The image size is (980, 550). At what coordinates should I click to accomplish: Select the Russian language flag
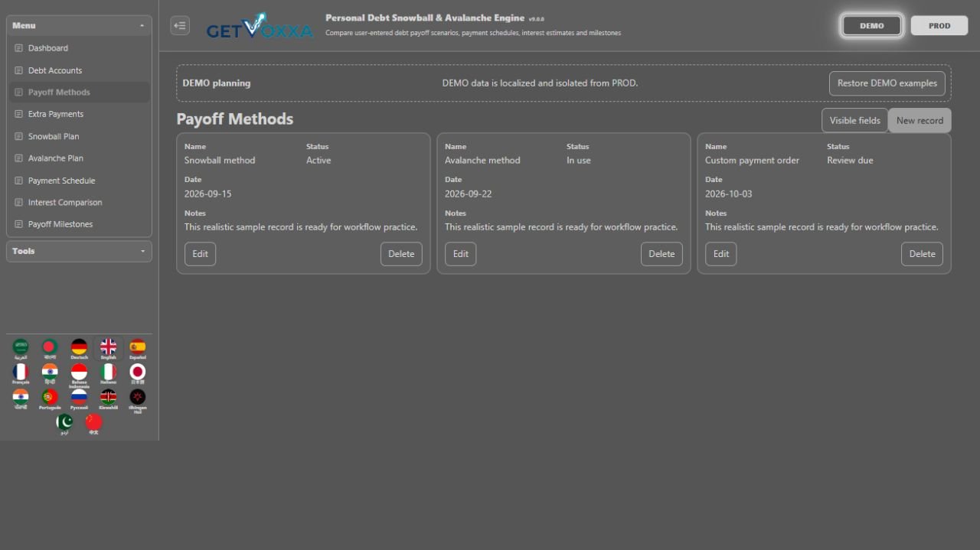[79, 399]
